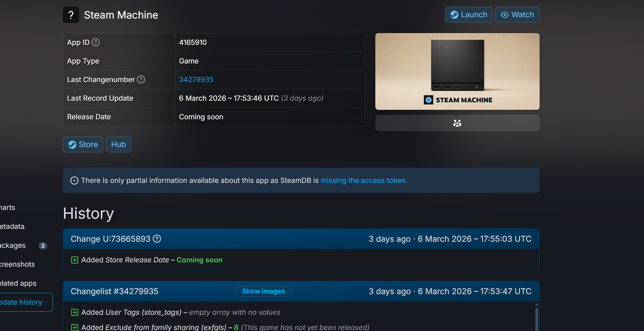This screenshot has width=644, height=331.
Task: Open the Related apps sidebar tab
Action: pyautogui.click(x=18, y=283)
